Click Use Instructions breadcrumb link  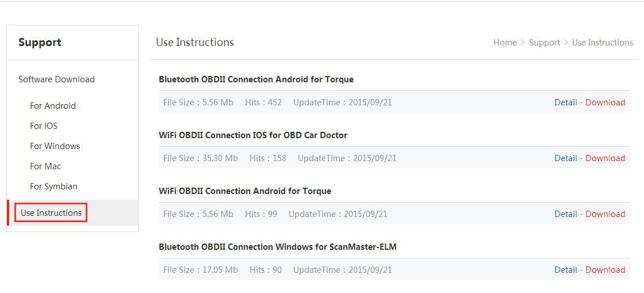tap(602, 43)
